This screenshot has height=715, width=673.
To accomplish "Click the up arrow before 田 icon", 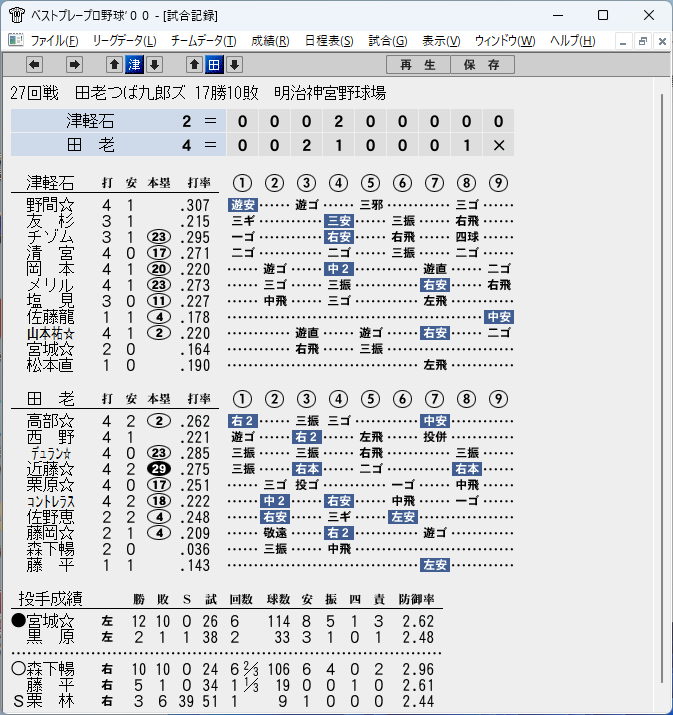I will (x=194, y=65).
